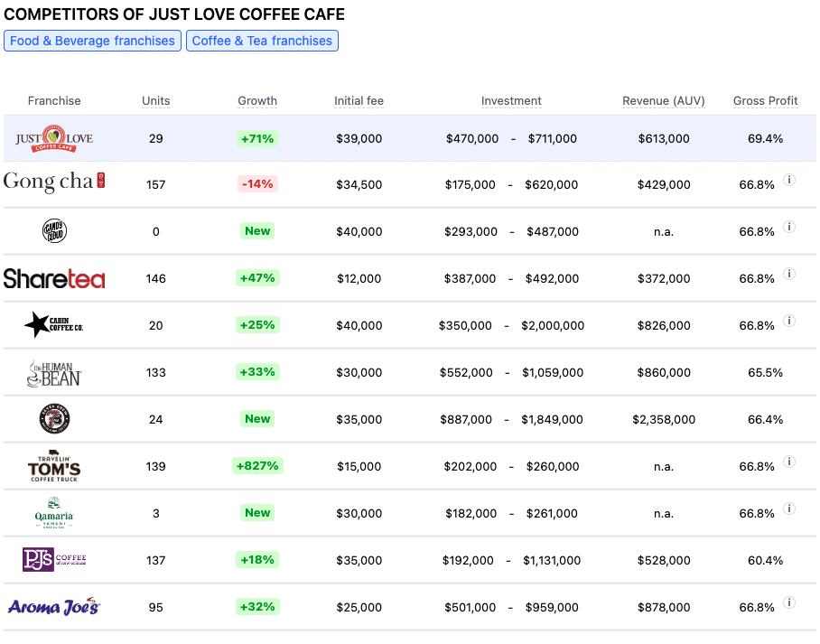Click the "$470,000" investment lower value
Image resolution: width=820 pixels, height=644 pixels.
click(x=472, y=138)
